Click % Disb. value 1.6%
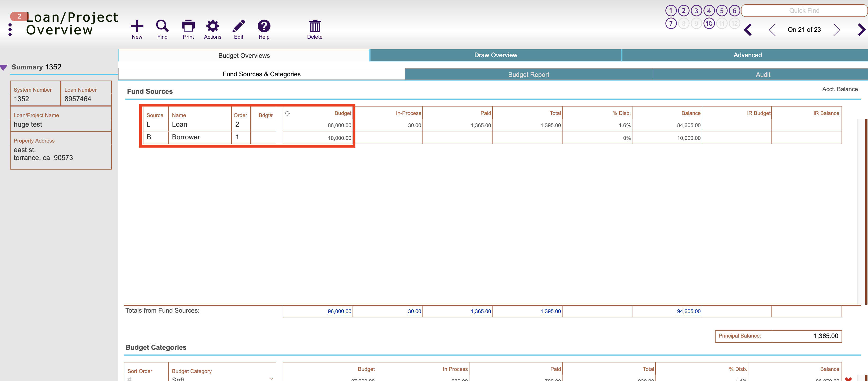This screenshot has width=868, height=381. pos(624,125)
